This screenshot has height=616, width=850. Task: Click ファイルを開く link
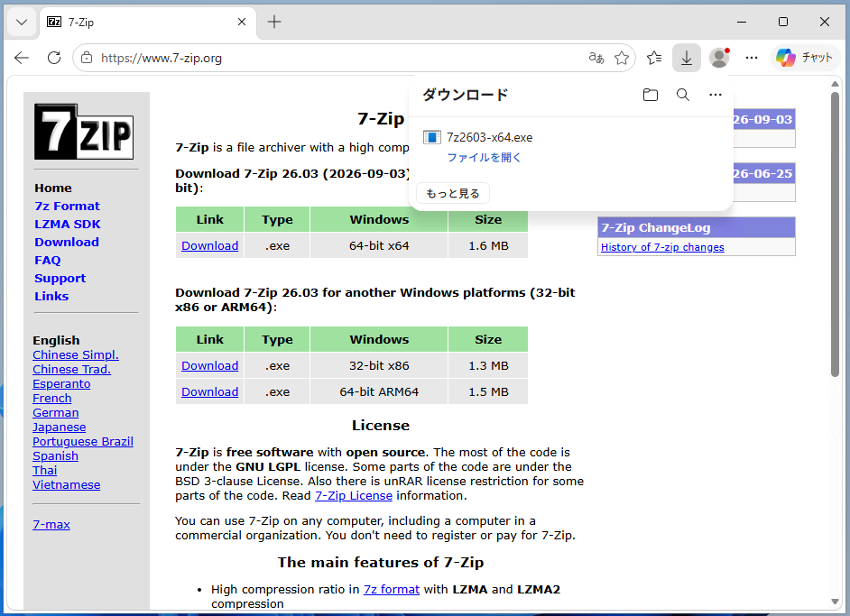(x=484, y=158)
